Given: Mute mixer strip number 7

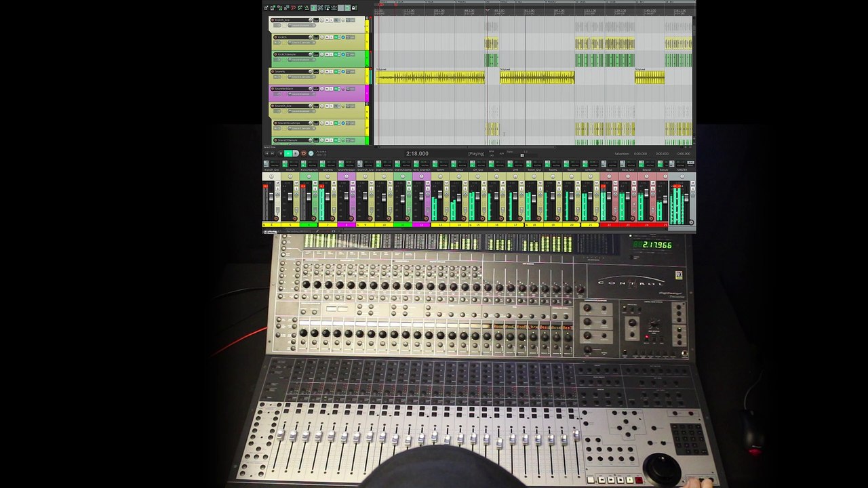Looking at the screenshot, I should click(x=334, y=183).
